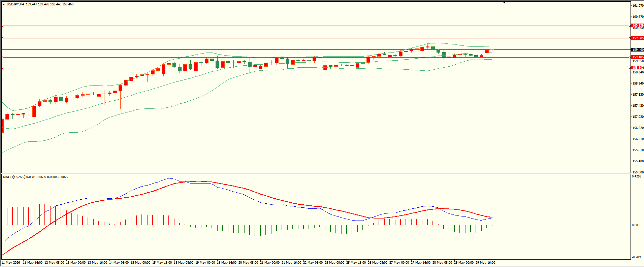Click the 0.4258 value on MACD scale
The height and width of the screenshot is (267, 644).
coord(637,176)
